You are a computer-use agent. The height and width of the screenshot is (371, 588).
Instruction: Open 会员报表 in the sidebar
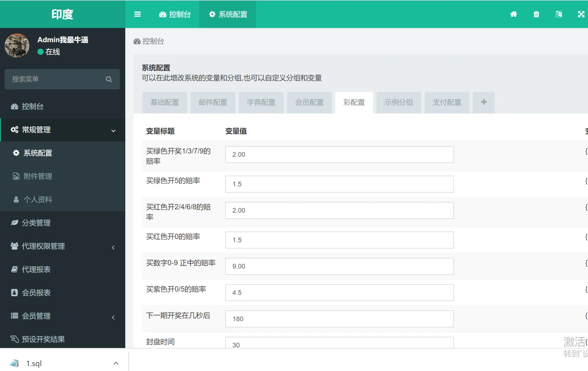pos(63,292)
